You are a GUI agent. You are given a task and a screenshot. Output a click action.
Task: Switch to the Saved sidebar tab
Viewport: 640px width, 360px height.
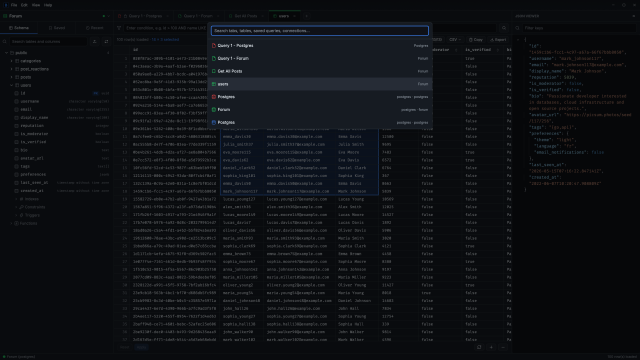[x=57, y=28]
